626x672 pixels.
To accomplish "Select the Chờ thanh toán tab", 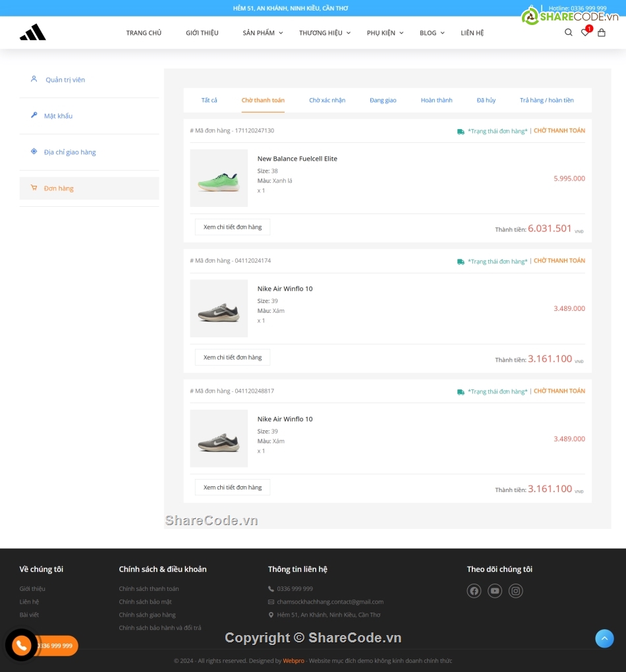I will 263,100.
